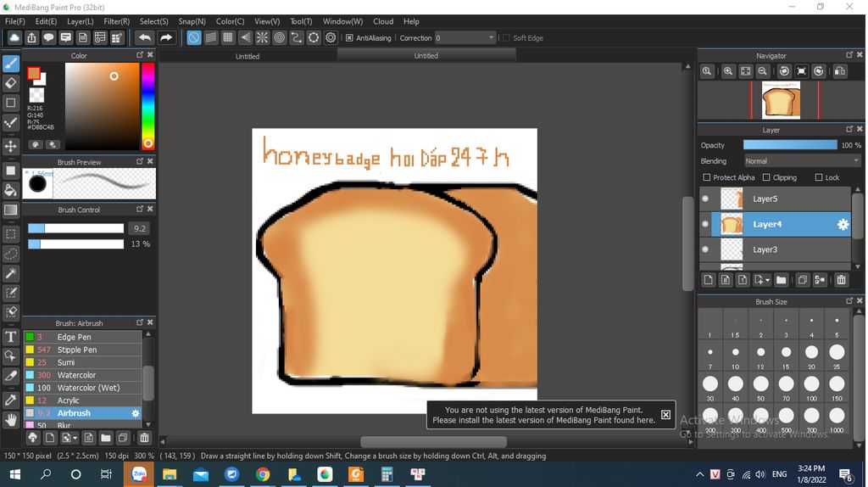The height and width of the screenshot is (487, 868).
Task: Open the Layer menu
Action: tap(81, 21)
